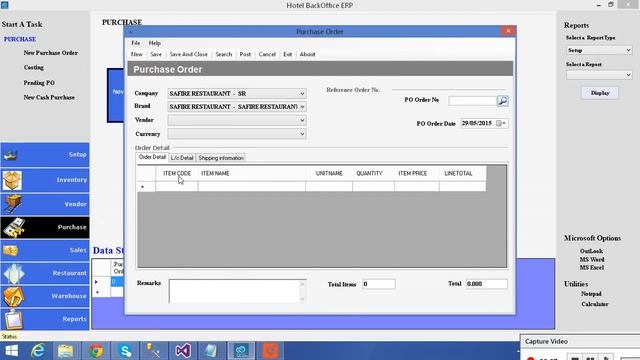Click the Display report button

[x=600, y=93]
